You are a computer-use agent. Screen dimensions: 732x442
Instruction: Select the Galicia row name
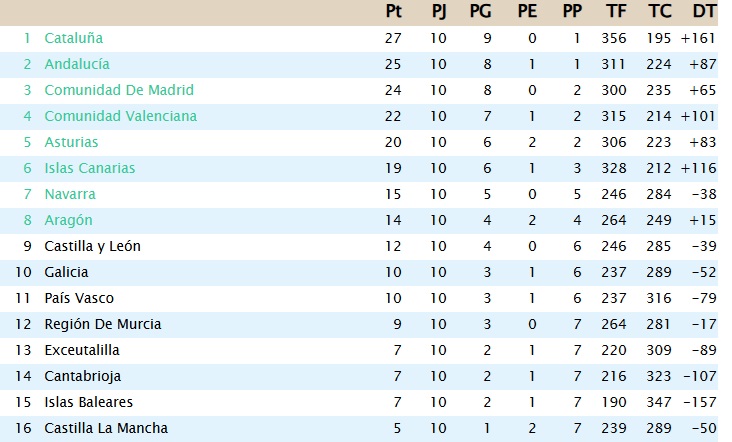(66, 272)
